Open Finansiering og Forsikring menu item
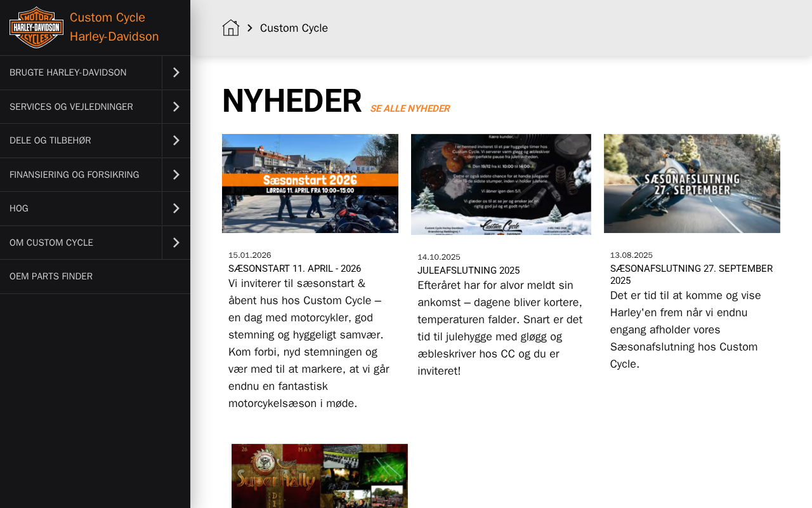This screenshot has width=812, height=508. point(81,175)
